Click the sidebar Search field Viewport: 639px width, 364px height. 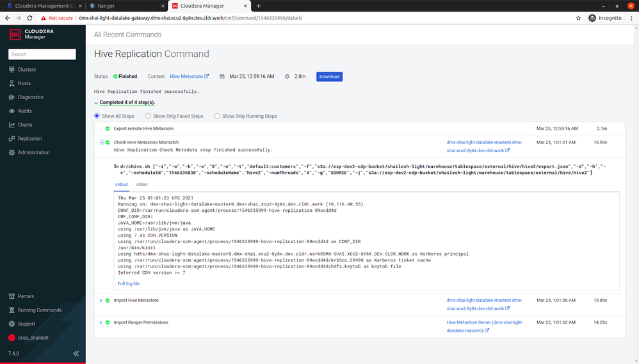point(42,54)
